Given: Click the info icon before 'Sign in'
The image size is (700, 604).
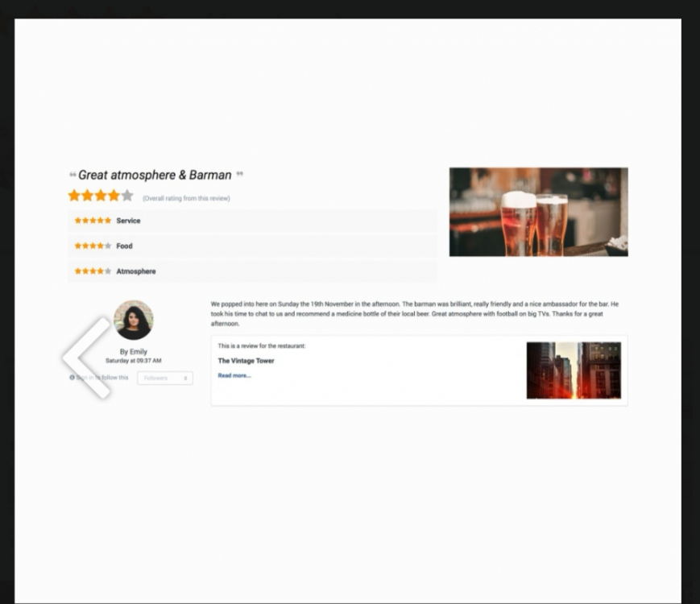Looking at the screenshot, I should (72, 377).
